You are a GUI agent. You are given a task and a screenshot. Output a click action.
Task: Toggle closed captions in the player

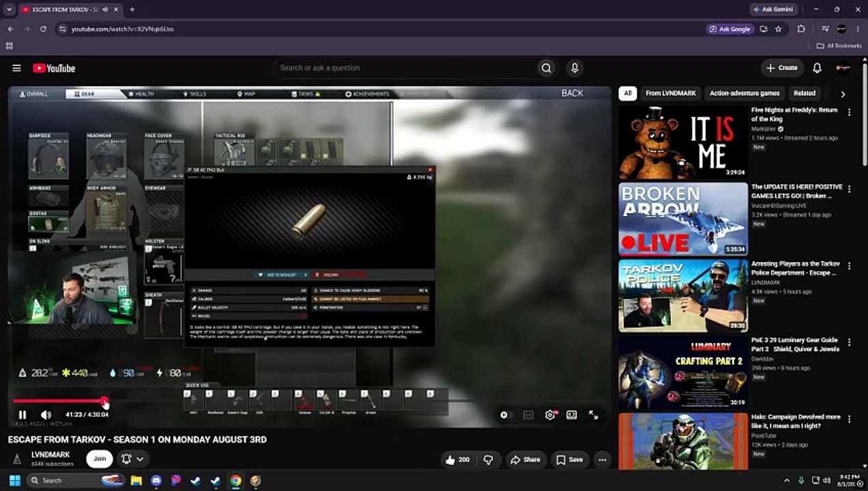[528, 415]
